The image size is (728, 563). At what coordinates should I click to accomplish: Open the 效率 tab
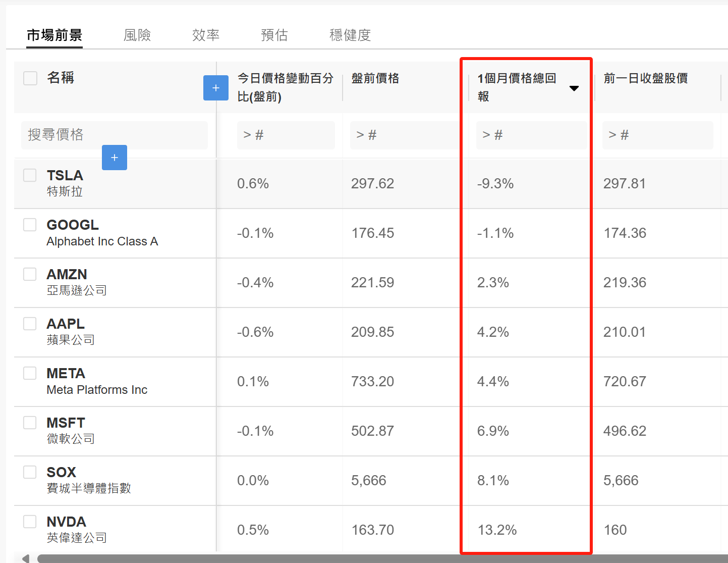206,35
